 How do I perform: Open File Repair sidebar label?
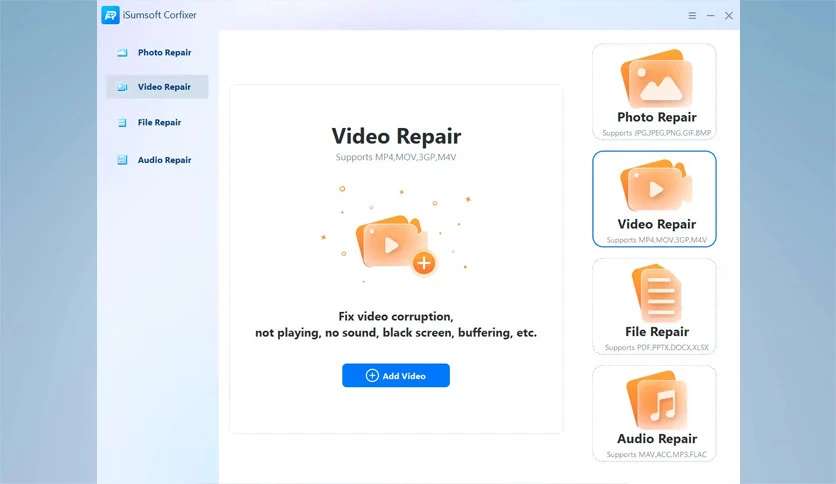point(159,123)
